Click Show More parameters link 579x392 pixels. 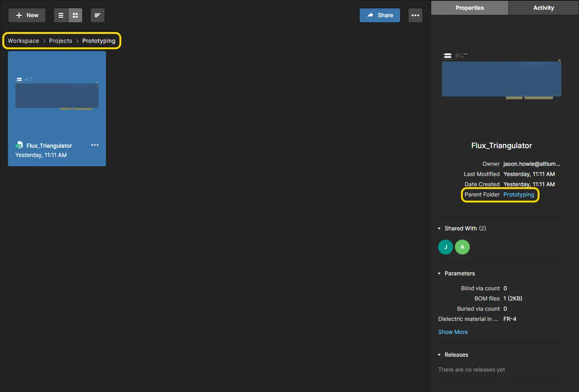[453, 332]
